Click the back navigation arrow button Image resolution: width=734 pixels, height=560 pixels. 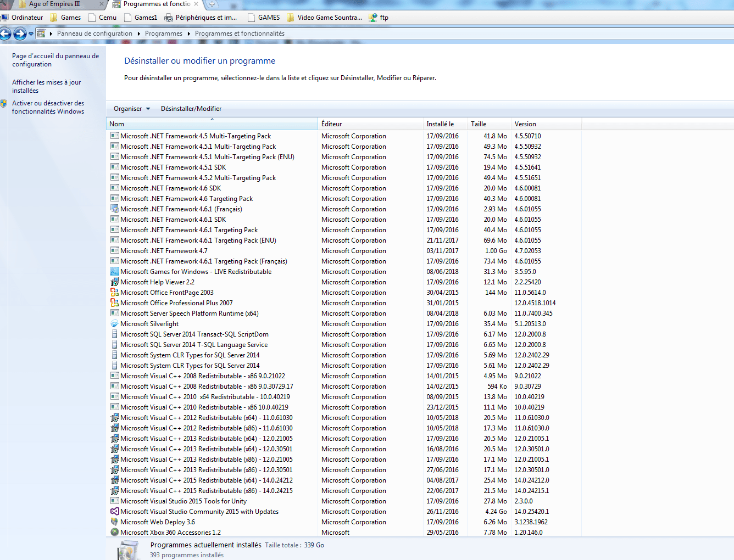pos(4,34)
